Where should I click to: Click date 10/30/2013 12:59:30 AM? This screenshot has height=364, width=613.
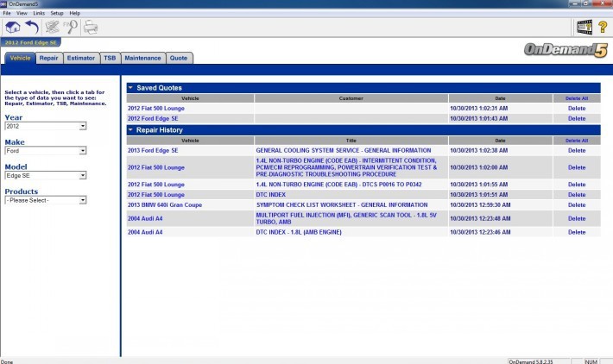[x=480, y=204]
